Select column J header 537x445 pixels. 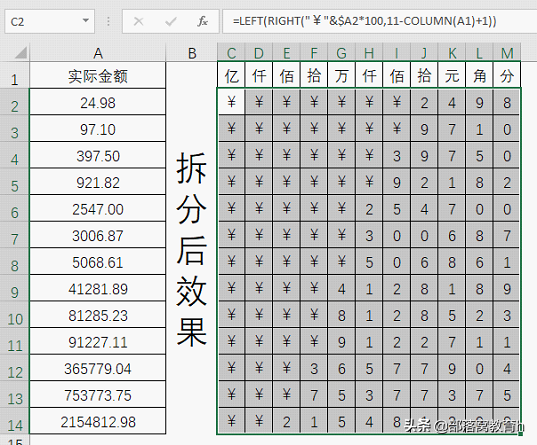(424, 53)
